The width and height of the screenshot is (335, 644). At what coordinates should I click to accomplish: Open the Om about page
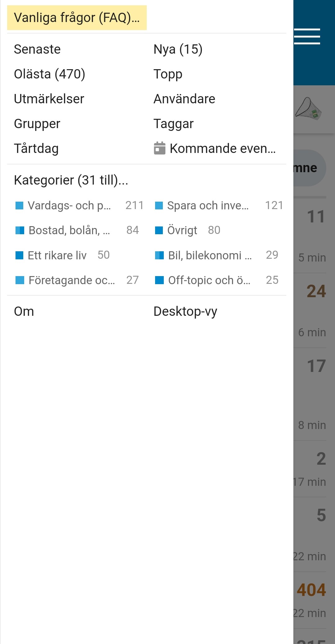pos(24,311)
